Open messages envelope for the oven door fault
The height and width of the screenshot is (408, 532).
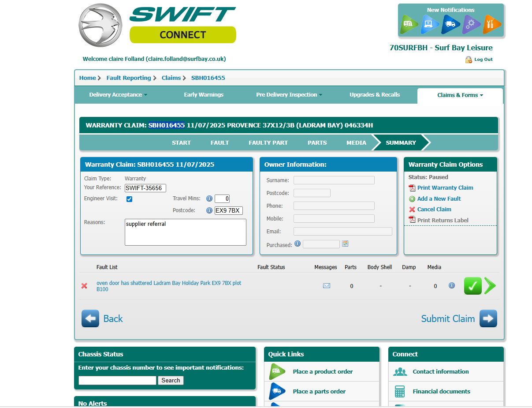coord(327,285)
